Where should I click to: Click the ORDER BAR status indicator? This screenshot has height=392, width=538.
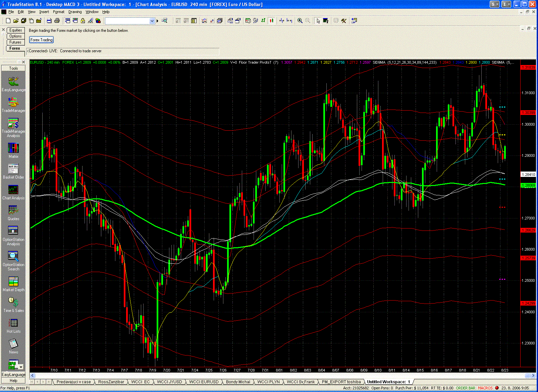466,388
